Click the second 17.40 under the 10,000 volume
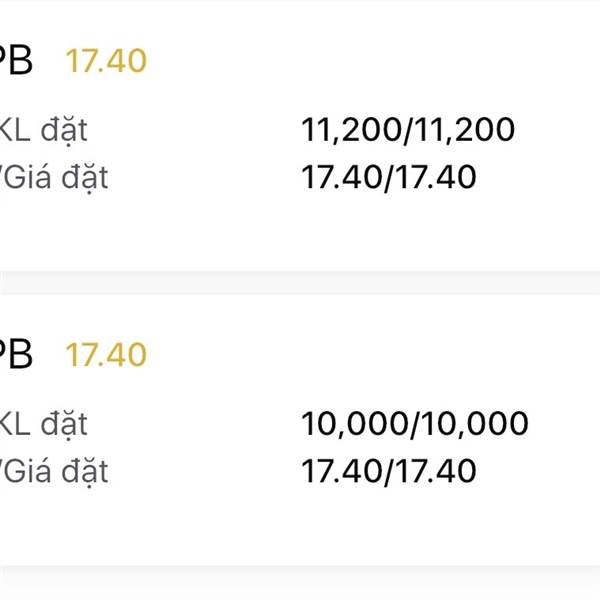 (438, 471)
